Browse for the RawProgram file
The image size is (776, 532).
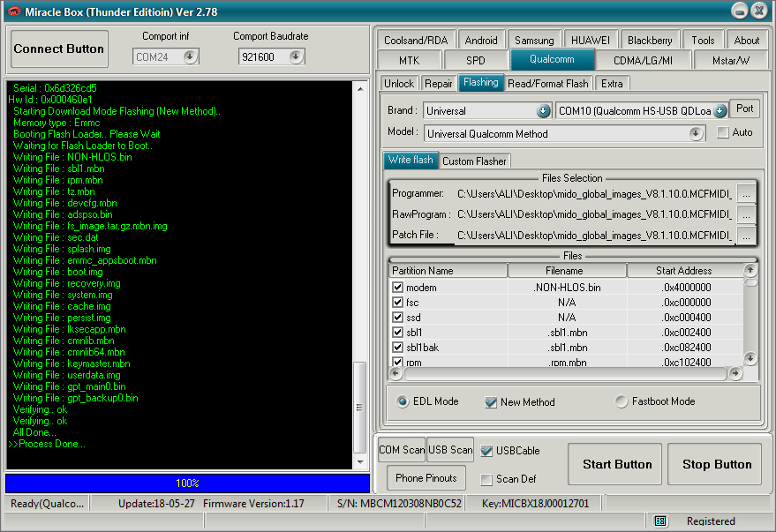pos(746,214)
